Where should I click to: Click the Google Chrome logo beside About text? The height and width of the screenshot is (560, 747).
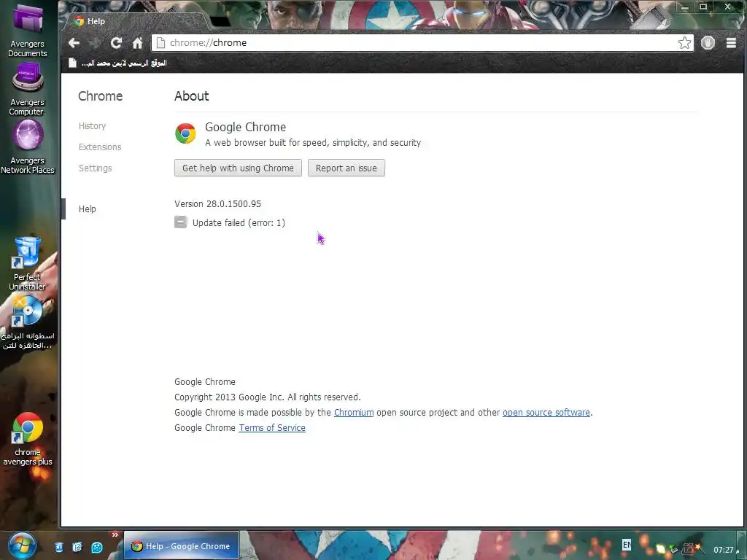pyautogui.click(x=185, y=133)
